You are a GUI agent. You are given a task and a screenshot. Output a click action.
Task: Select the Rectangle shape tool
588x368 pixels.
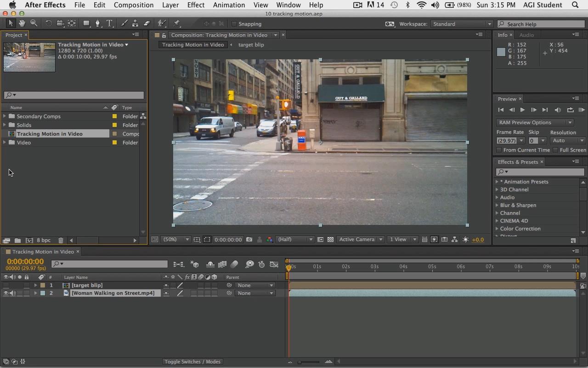(x=86, y=23)
